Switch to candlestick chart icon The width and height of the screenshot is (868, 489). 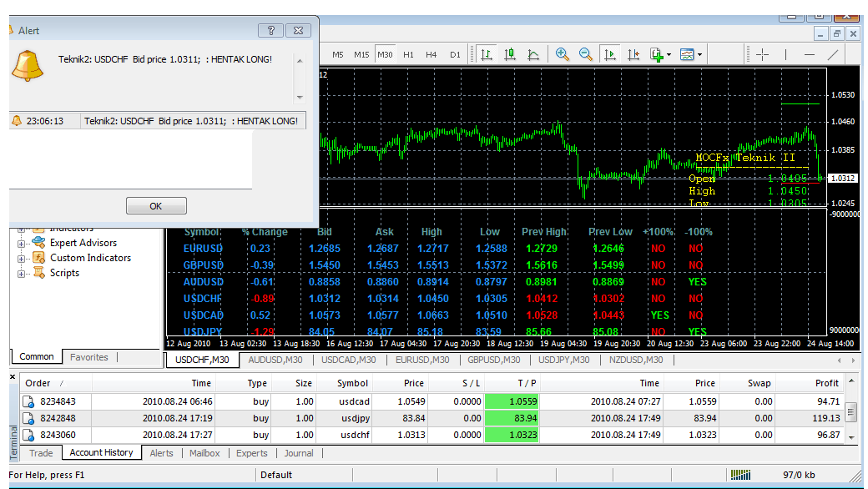pos(510,54)
